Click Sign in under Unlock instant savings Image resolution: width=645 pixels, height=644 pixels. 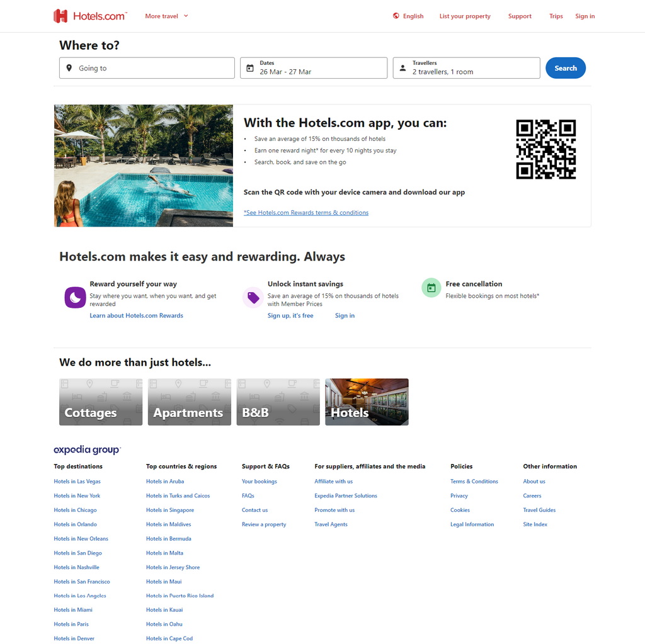[345, 315]
